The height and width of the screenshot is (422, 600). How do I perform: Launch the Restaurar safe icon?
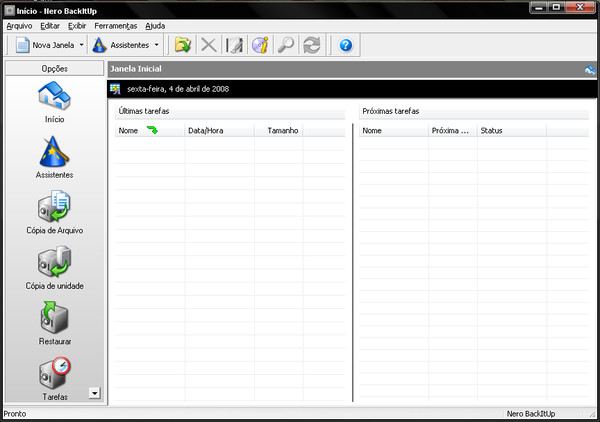(x=54, y=318)
